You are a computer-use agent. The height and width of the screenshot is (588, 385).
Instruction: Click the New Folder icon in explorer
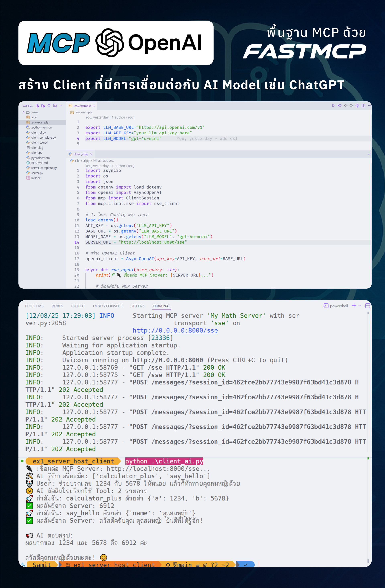point(43,106)
